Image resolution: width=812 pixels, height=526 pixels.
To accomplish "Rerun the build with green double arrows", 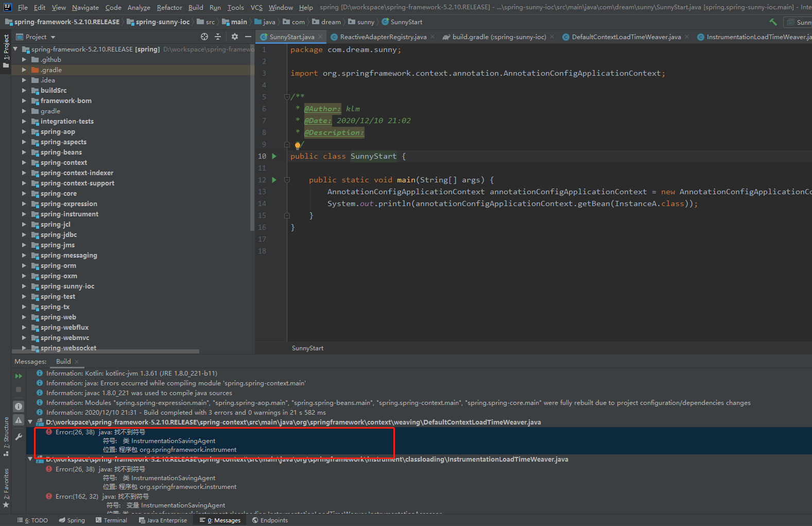I will coord(19,376).
